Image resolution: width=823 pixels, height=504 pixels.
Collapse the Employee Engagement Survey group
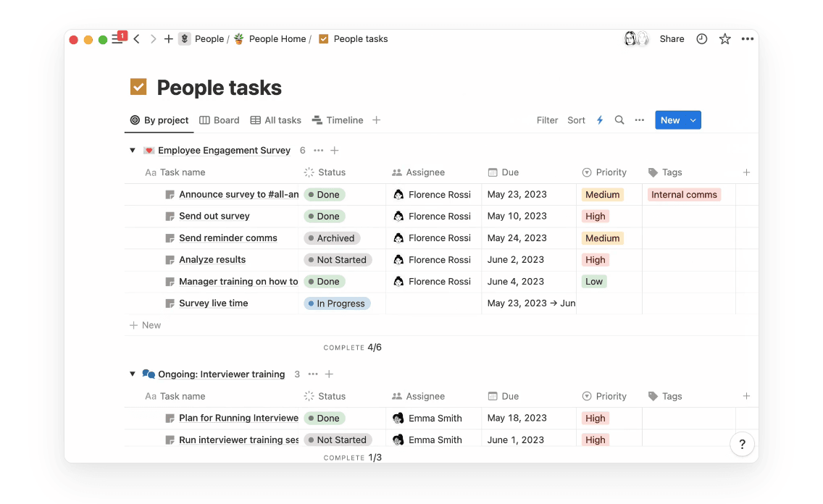point(132,150)
